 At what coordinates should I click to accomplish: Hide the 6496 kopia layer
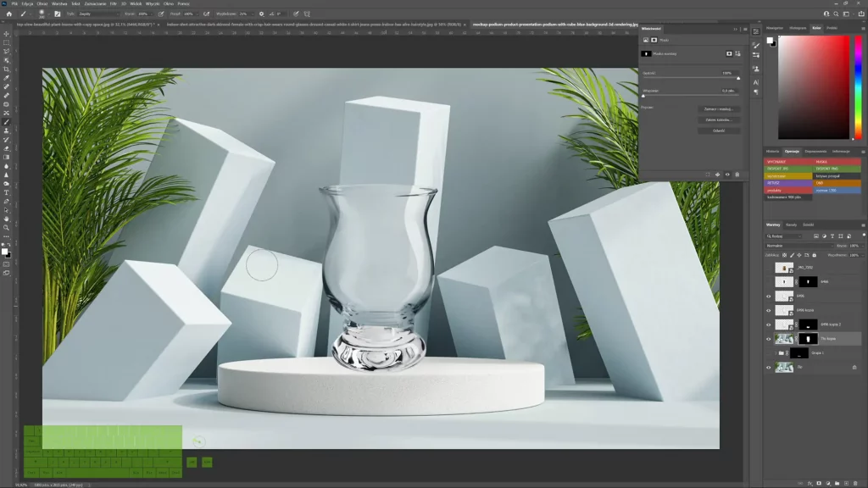click(x=768, y=310)
